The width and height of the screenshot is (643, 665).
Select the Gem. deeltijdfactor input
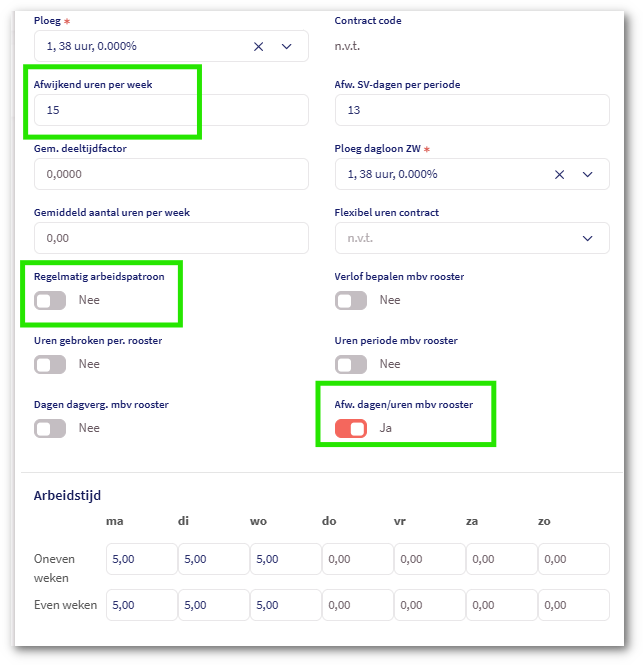pos(170,174)
